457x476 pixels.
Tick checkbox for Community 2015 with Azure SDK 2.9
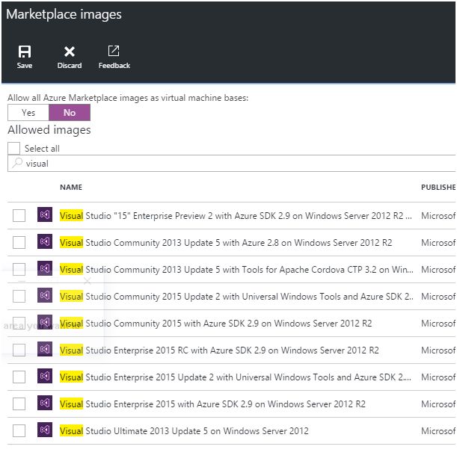tap(19, 324)
